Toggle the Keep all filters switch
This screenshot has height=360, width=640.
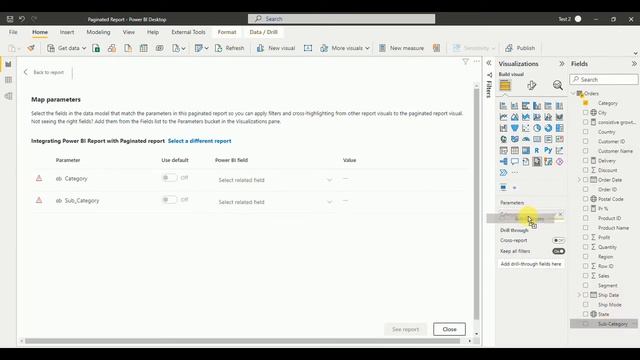(x=558, y=251)
